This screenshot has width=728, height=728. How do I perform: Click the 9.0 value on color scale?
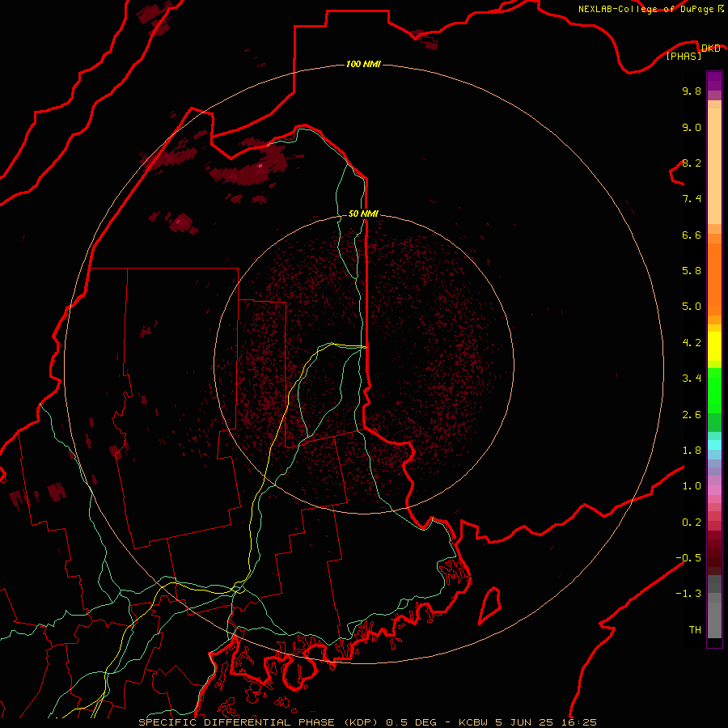coord(692,127)
